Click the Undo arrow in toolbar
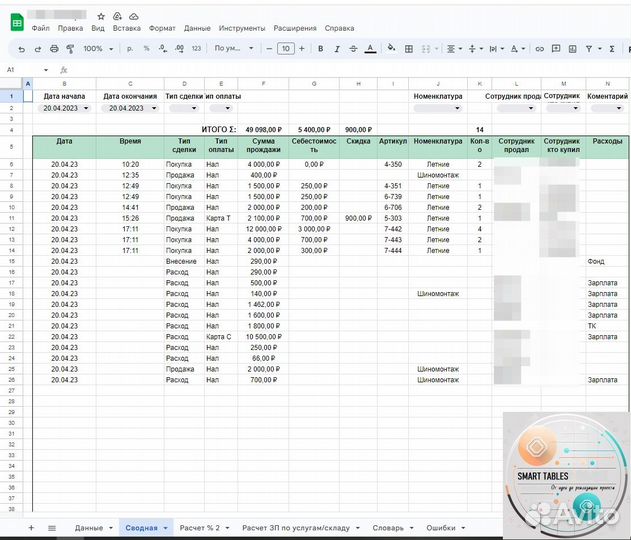This screenshot has height=540, width=631. point(22,49)
